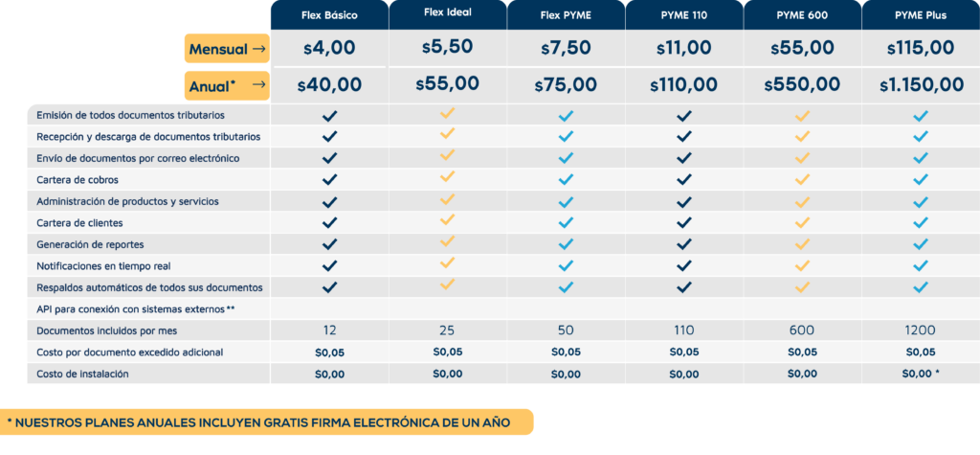
Task: Click the yellow Anual button
Action: [x=227, y=86]
